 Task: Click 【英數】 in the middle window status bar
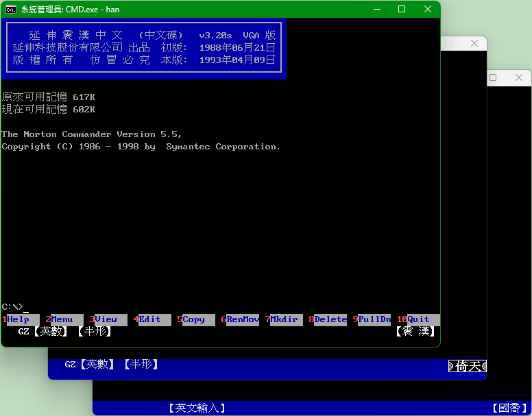click(x=97, y=364)
